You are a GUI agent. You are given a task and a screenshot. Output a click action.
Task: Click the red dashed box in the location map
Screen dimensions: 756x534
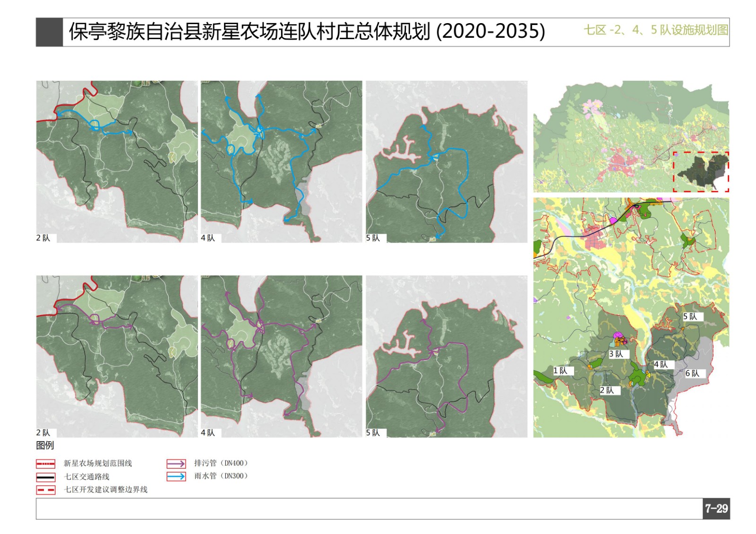pyautogui.click(x=701, y=171)
